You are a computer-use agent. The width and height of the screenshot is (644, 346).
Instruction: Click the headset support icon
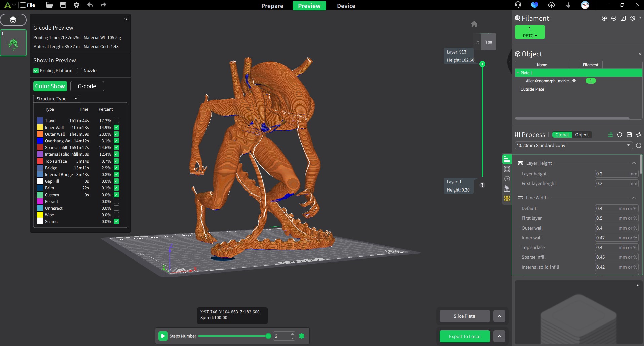coord(518,5)
